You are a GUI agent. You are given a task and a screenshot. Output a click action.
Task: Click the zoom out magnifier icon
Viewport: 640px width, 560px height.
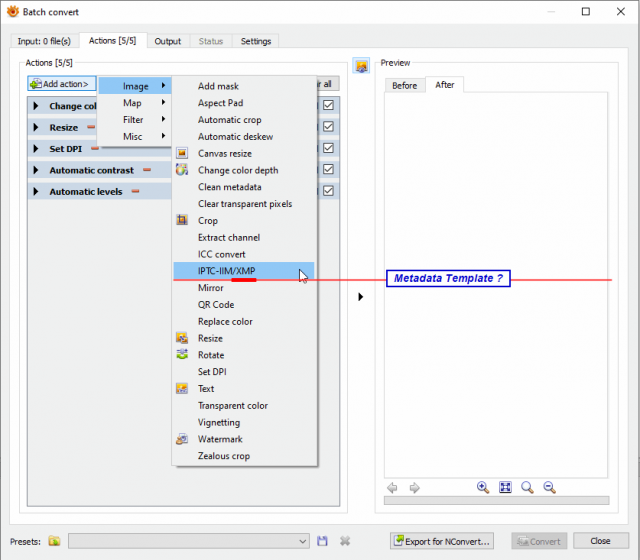pyautogui.click(x=549, y=487)
